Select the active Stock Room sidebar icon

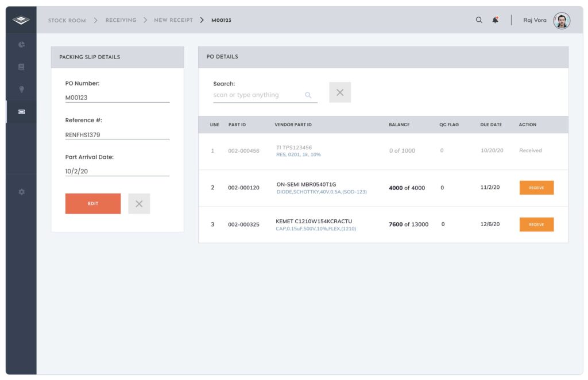(x=21, y=111)
